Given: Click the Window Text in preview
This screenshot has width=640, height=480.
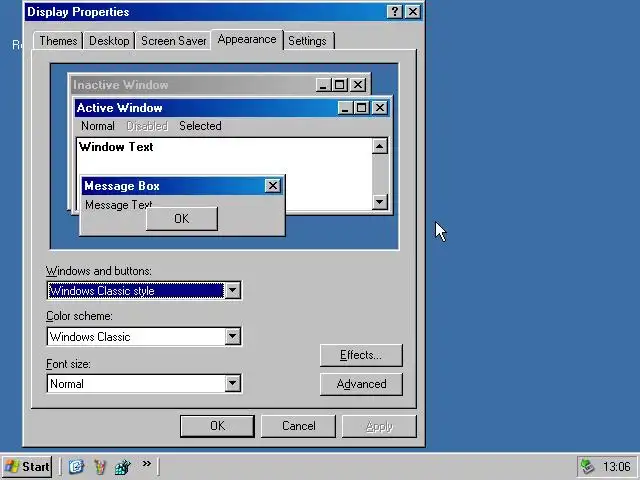Looking at the screenshot, I should (116, 147).
